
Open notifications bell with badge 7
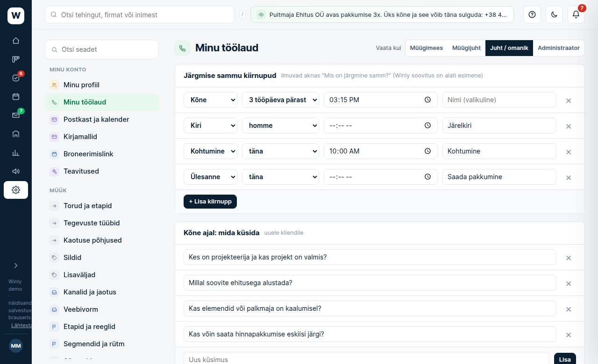coord(576,14)
